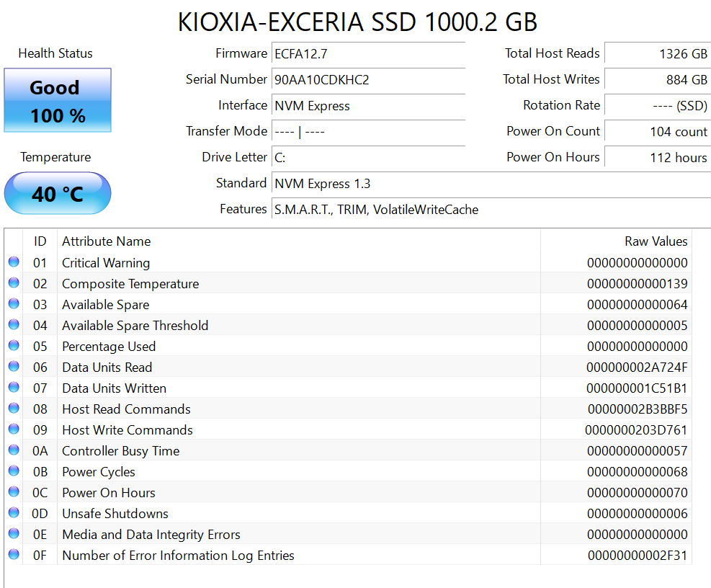The height and width of the screenshot is (588, 711).
Task: Select the Data Units Read attribute name
Action: (x=107, y=367)
